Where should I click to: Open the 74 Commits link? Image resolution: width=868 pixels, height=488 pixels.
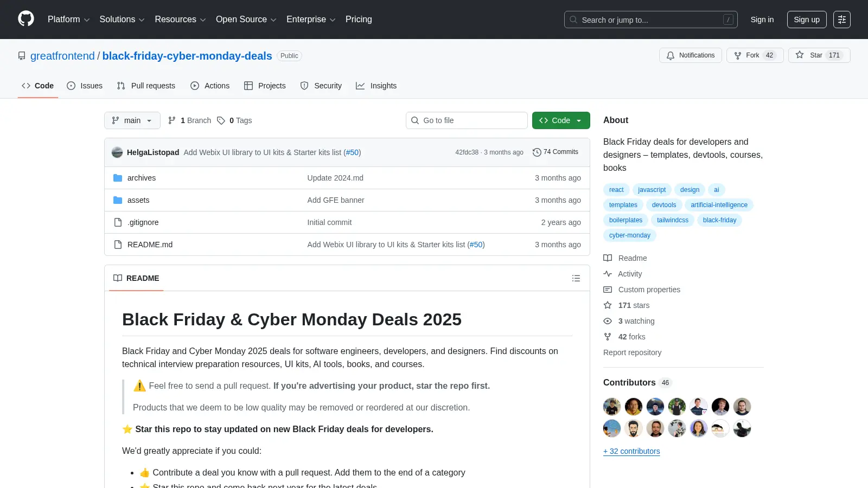pyautogui.click(x=556, y=152)
